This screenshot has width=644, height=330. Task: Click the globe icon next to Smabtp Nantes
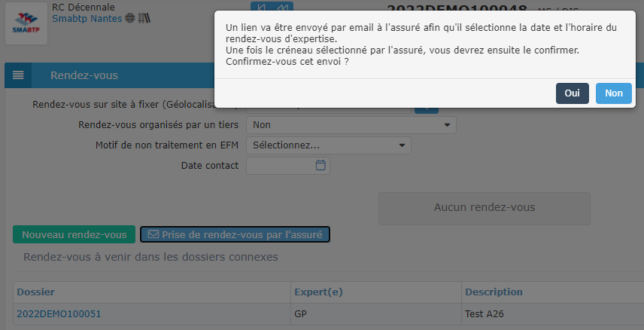[x=129, y=19]
